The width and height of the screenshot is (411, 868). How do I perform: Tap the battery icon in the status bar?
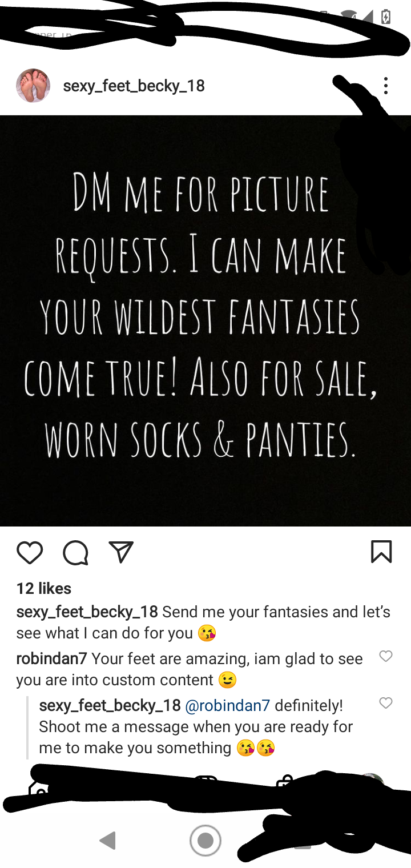pos(386,17)
